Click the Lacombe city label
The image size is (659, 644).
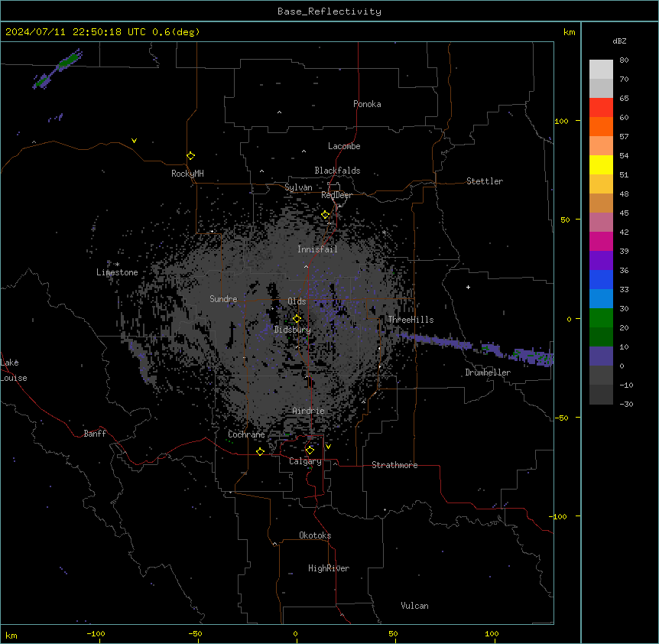[344, 146]
